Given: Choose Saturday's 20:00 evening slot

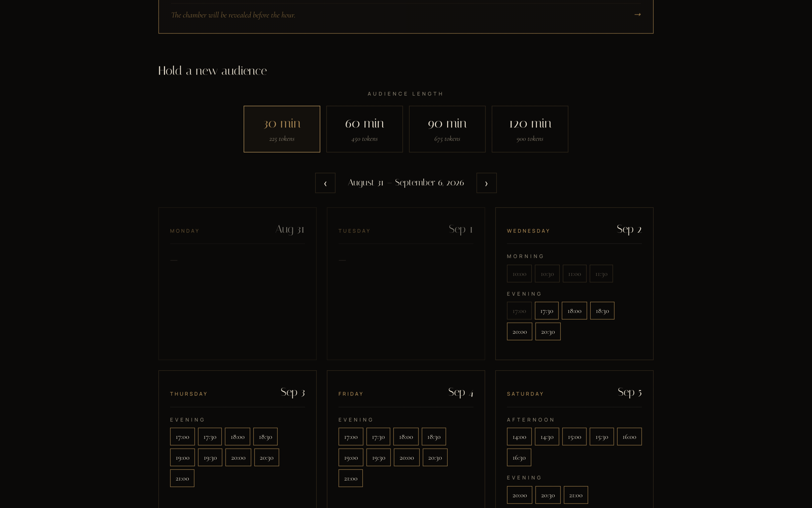Looking at the screenshot, I should 520,495.
